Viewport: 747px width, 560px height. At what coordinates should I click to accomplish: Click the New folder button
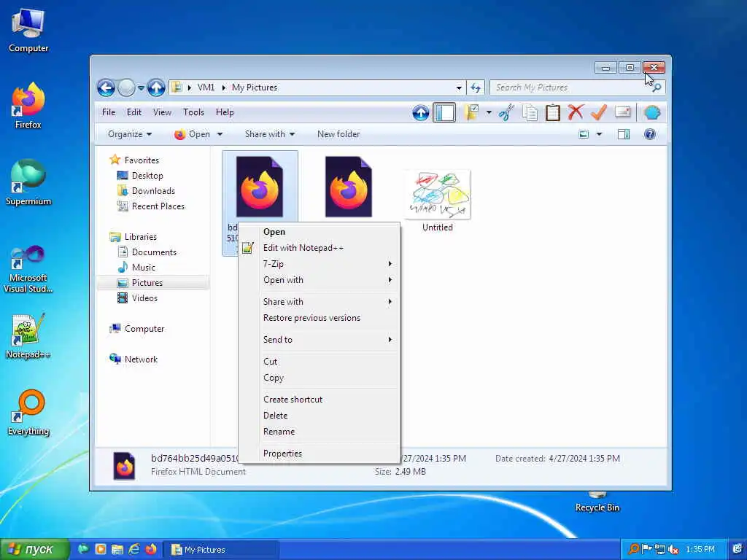click(338, 134)
